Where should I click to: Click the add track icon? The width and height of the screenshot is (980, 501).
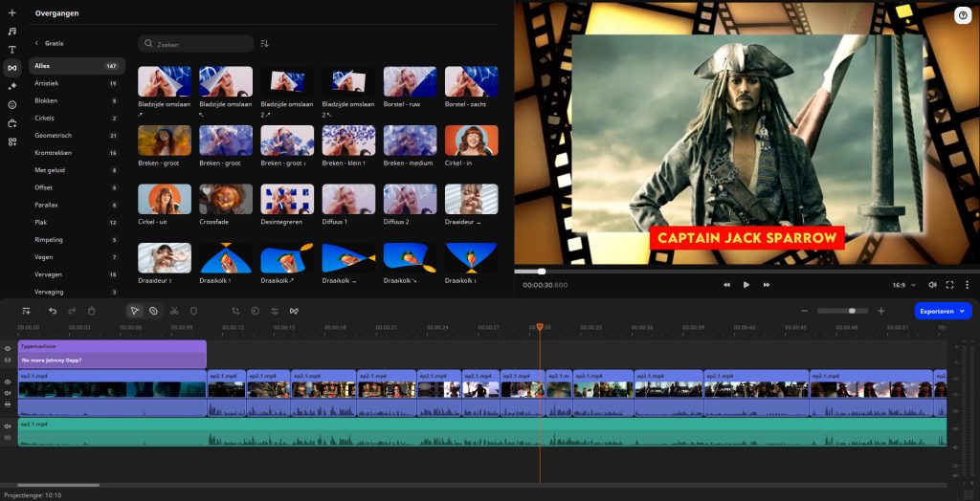pos(26,311)
